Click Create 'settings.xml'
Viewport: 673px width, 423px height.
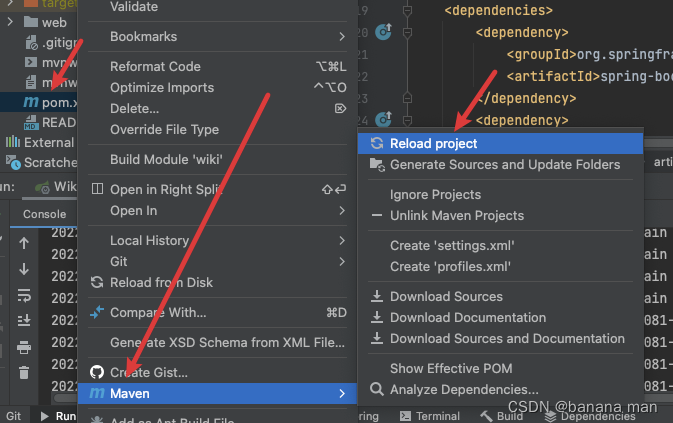click(x=500, y=245)
